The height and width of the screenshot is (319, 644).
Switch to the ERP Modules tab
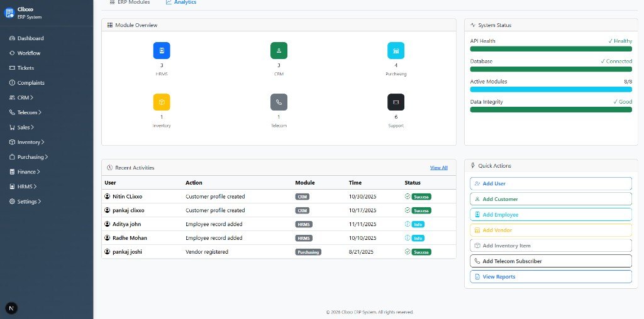(x=130, y=3)
